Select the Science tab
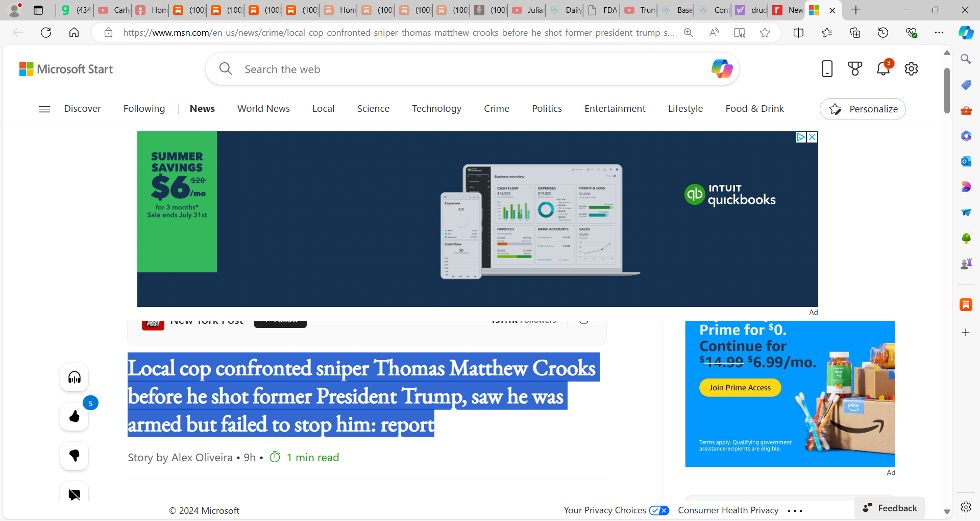 click(373, 109)
